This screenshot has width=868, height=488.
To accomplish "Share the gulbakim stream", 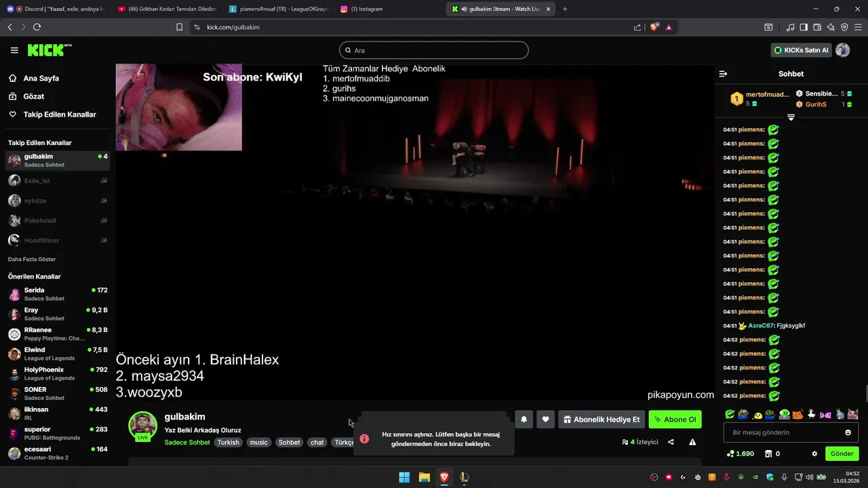I will [x=671, y=442].
